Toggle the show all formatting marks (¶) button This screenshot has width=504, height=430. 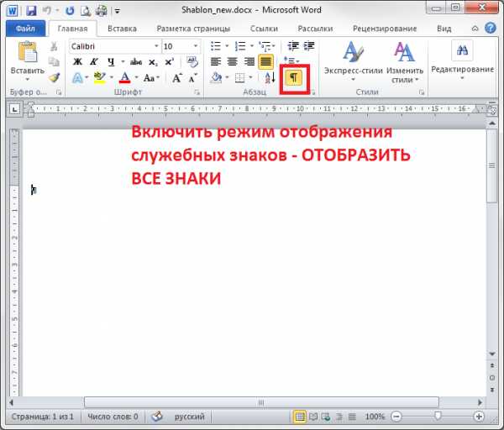[294, 78]
